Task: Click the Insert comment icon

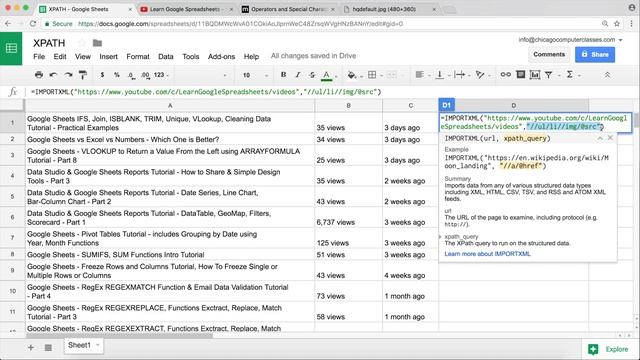Action: click(520, 75)
